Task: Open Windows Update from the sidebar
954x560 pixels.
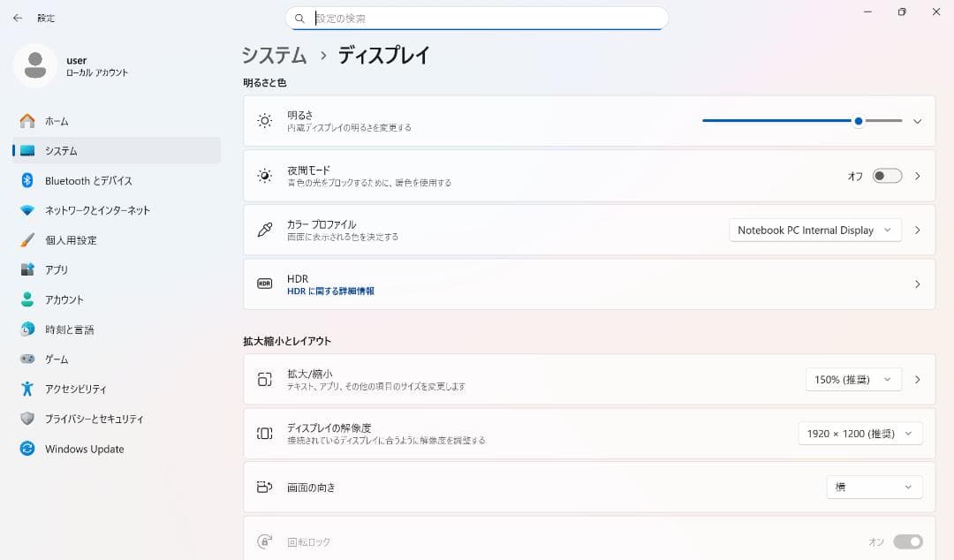Action: [84, 449]
